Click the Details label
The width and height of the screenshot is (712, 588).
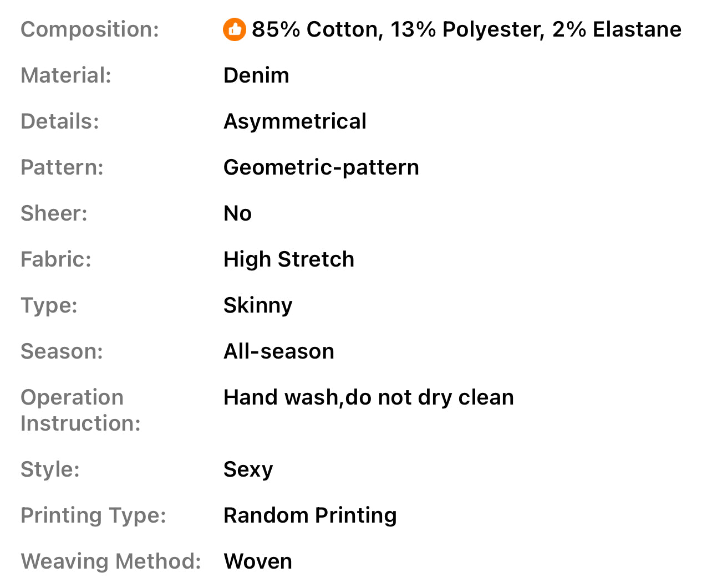[x=60, y=121]
